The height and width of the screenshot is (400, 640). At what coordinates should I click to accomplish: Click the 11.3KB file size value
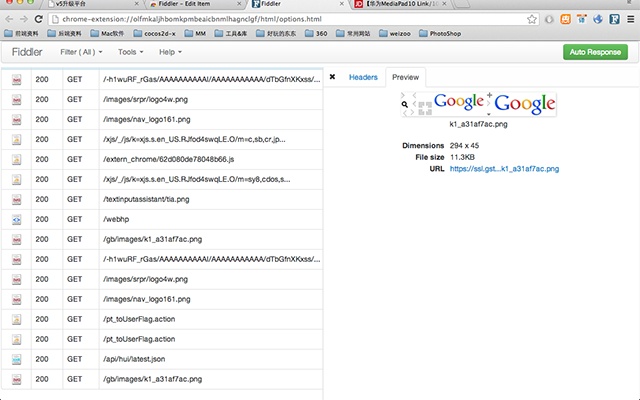pyautogui.click(x=462, y=157)
